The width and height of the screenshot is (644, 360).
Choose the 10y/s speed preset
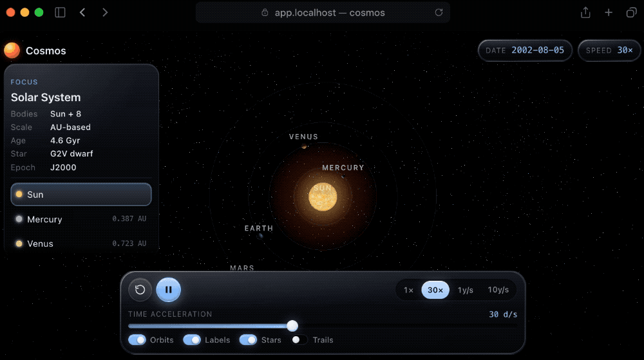[498, 290]
